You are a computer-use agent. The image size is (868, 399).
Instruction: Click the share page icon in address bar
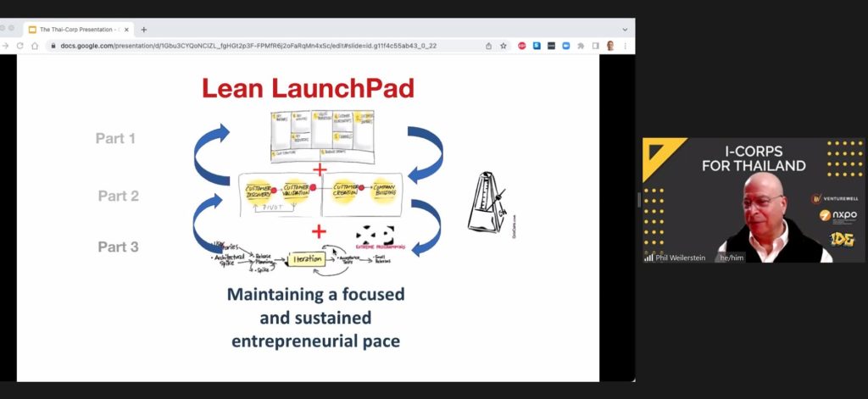pyautogui.click(x=488, y=46)
